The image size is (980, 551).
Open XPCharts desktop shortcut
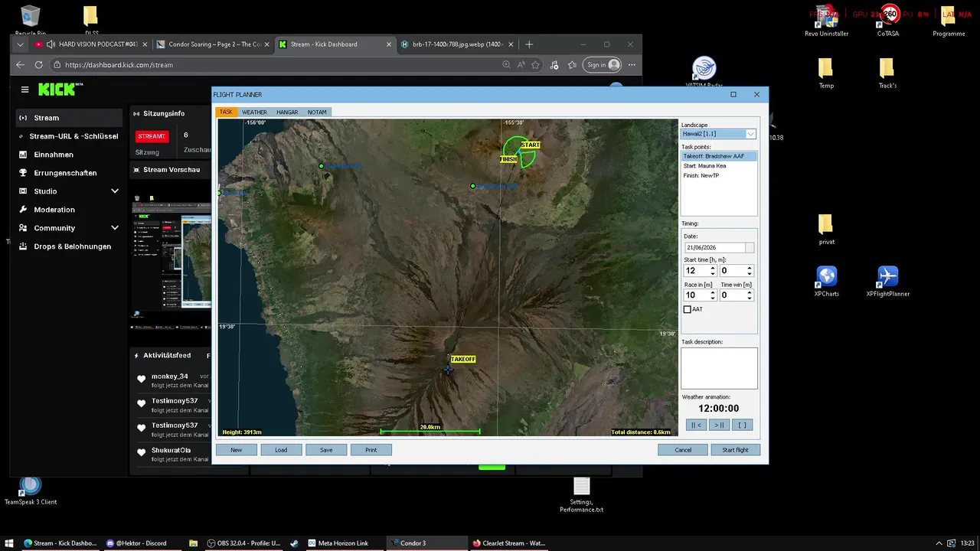click(x=826, y=281)
